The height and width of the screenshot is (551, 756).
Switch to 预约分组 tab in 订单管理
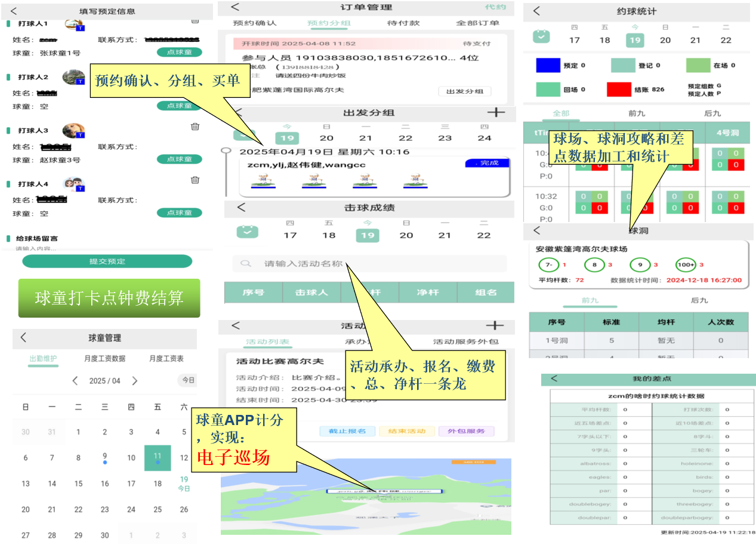(x=329, y=23)
